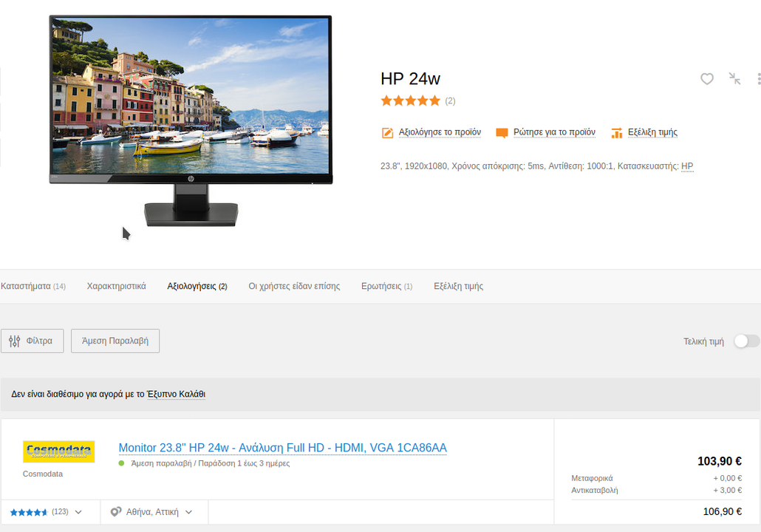Toggle the Τελική τιμή switch
Image resolution: width=761 pixels, height=532 pixels.
coord(746,341)
